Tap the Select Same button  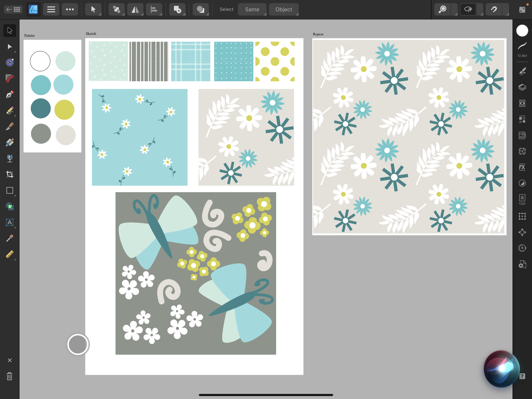point(252,9)
